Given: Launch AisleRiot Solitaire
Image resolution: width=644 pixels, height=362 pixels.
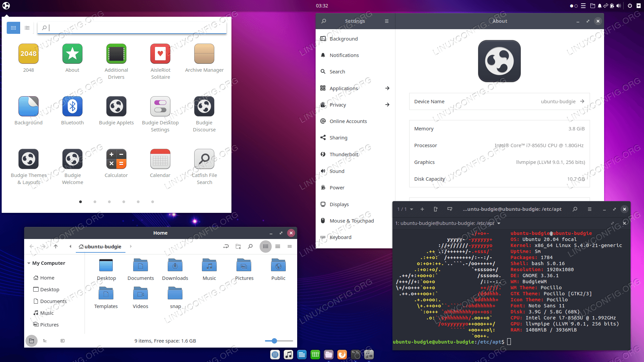Looking at the screenshot, I should [160, 61].
